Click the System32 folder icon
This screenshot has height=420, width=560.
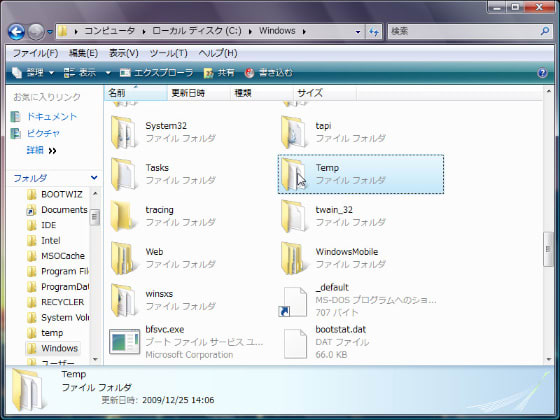(x=123, y=132)
